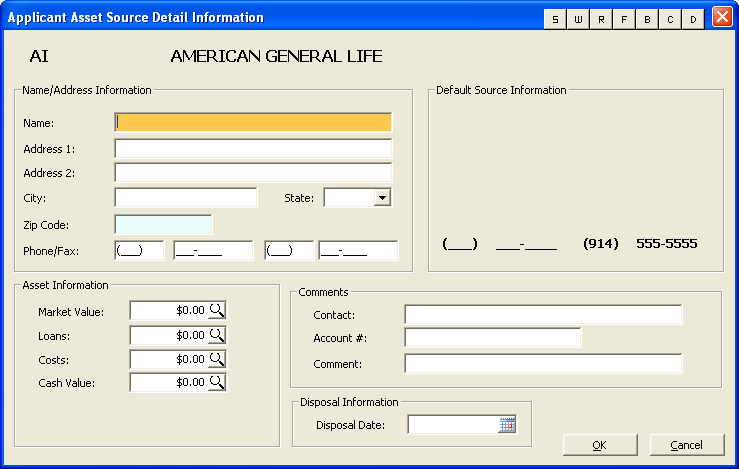This screenshot has width=739, height=469.
Task: Select the R button in title bar
Action: click(601, 19)
